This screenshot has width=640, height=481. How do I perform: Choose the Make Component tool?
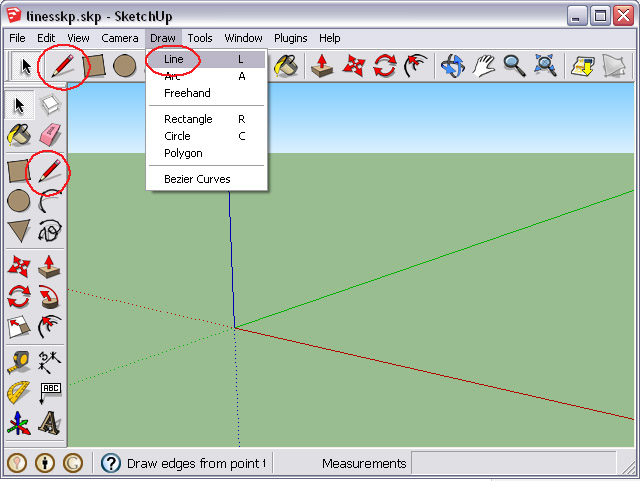[50, 105]
